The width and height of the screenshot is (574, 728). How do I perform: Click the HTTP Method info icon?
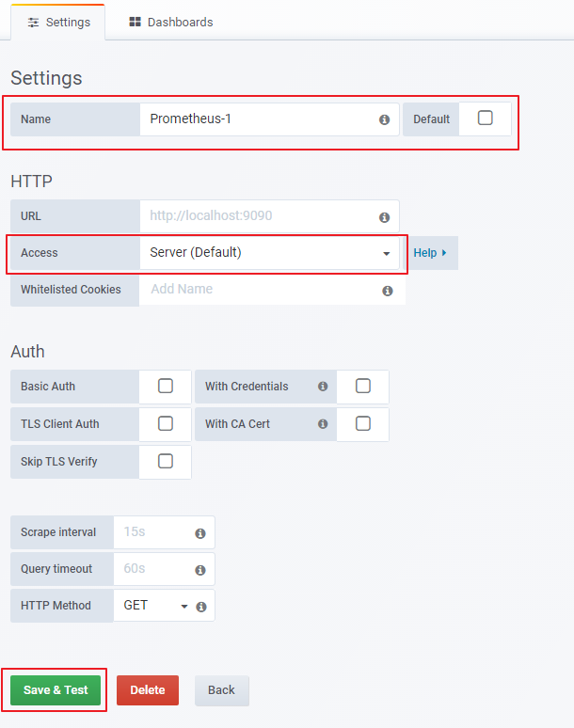[200, 607]
